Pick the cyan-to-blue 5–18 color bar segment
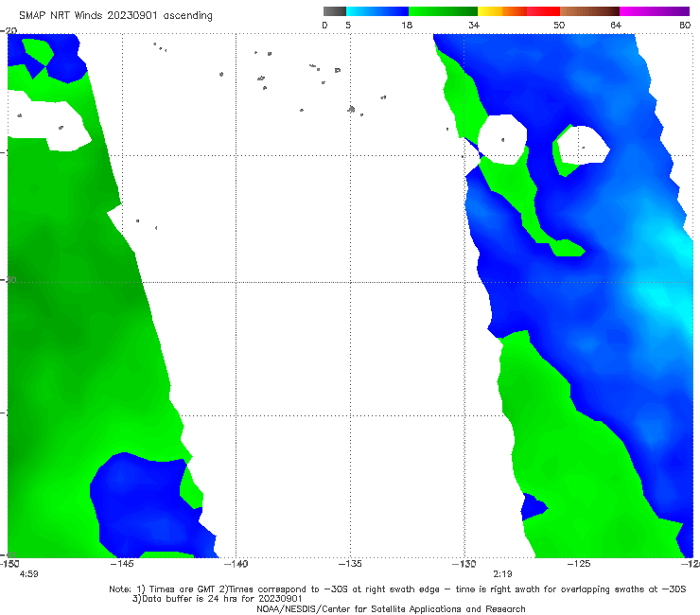The image size is (700, 615). 377,11
